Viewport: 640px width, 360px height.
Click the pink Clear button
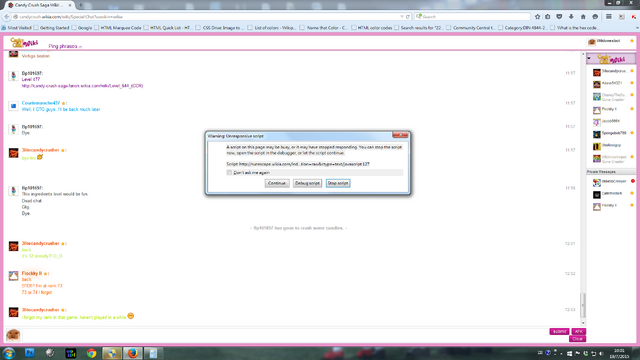pos(578,339)
